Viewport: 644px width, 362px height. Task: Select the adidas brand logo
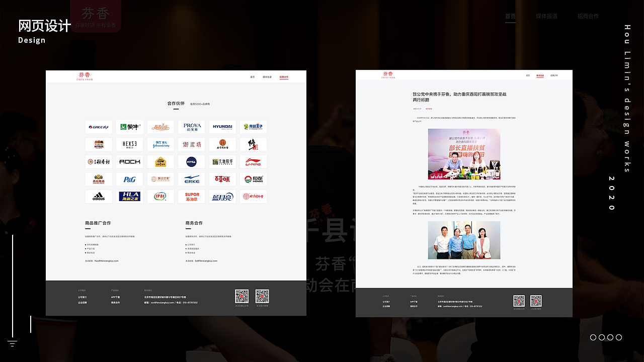[x=99, y=196]
